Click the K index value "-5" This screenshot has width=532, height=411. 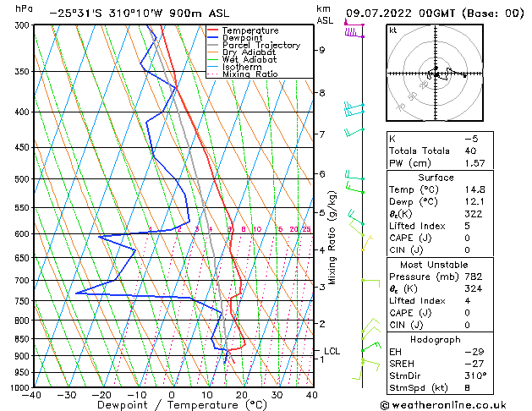(x=471, y=139)
